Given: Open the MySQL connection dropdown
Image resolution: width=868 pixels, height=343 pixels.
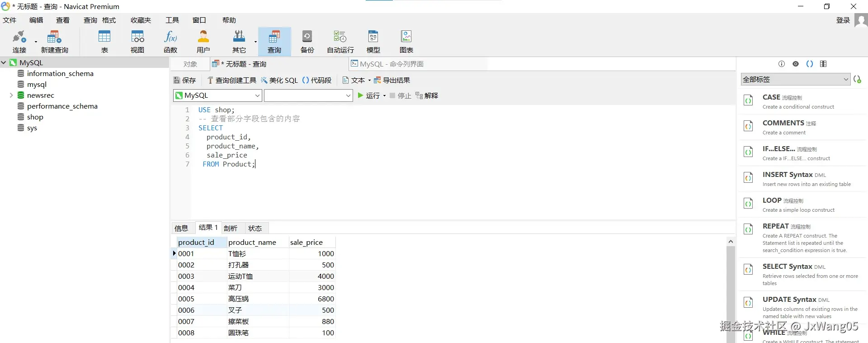Looking at the screenshot, I should click(217, 95).
